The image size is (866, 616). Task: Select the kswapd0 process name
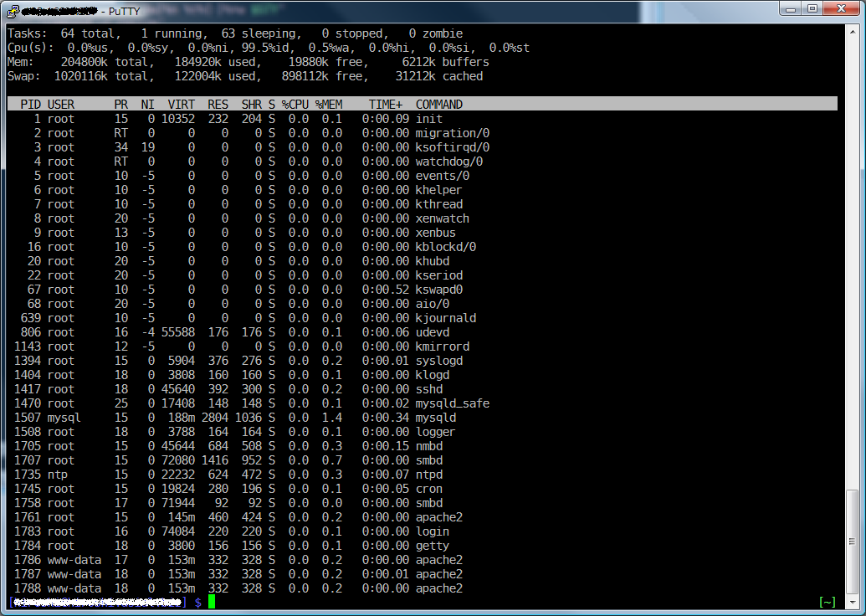[438, 290]
